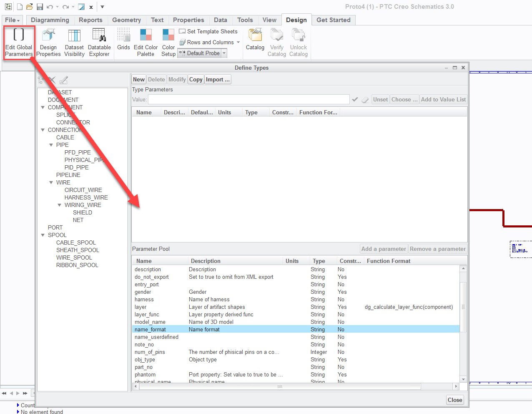Click the Undo arrow icon
Image resolution: width=532 pixels, height=414 pixels.
tap(50, 7)
